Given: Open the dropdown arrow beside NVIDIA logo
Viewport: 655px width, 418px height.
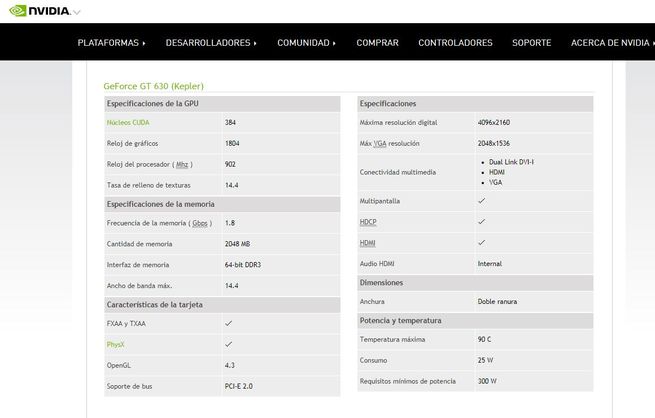Looking at the screenshot, I should pyautogui.click(x=76, y=13).
